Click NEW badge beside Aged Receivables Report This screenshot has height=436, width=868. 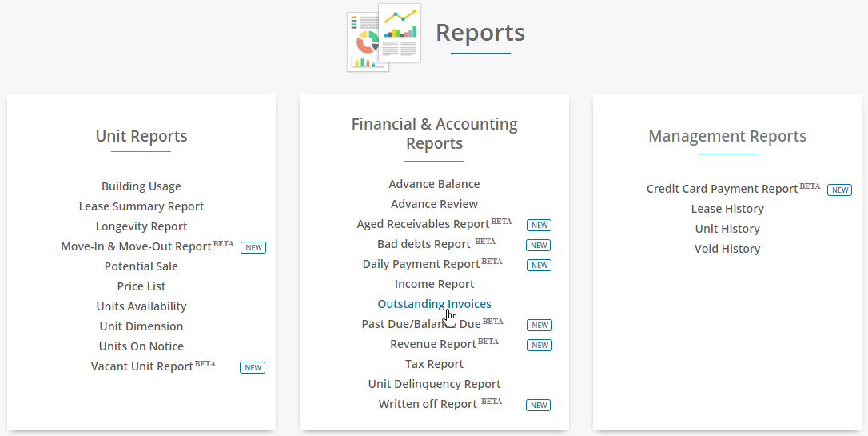[x=540, y=226]
